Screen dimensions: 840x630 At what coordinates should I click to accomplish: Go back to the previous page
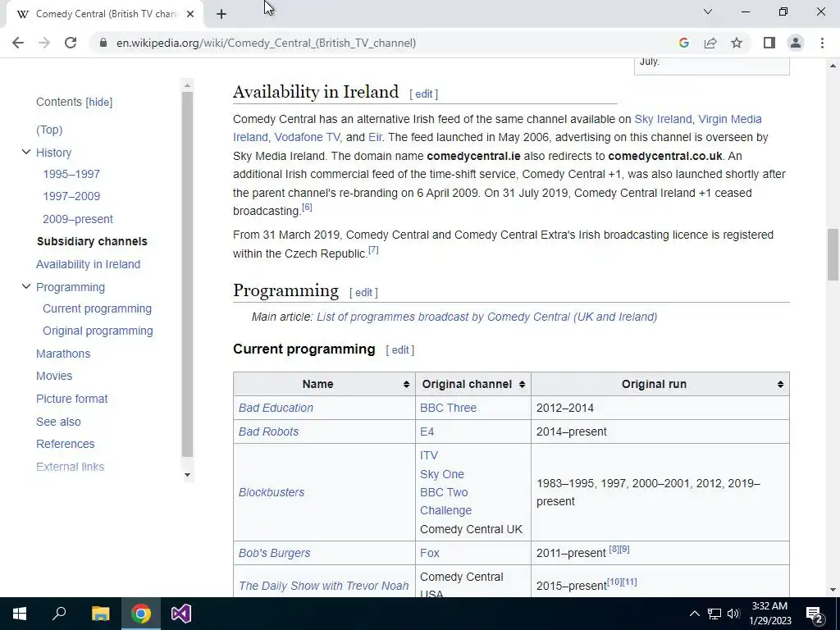pos(18,43)
